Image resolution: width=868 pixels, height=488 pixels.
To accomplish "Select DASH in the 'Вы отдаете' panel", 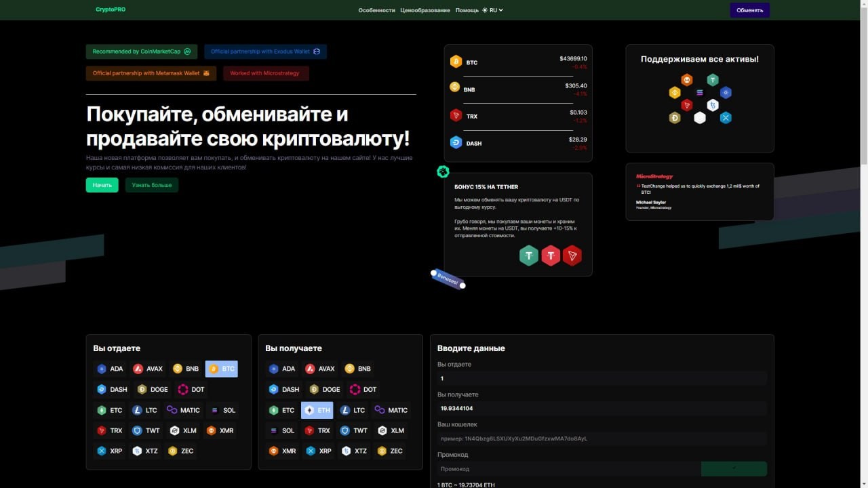I will 113,389.
